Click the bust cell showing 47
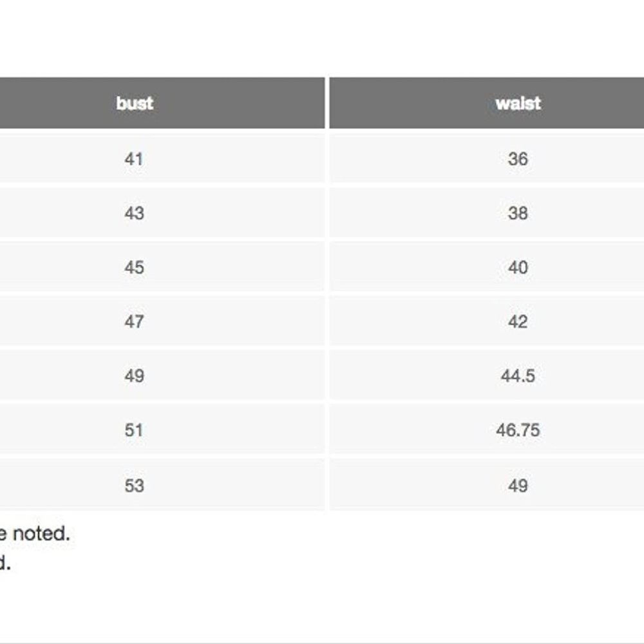This screenshot has height=644, width=644. click(134, 321)
